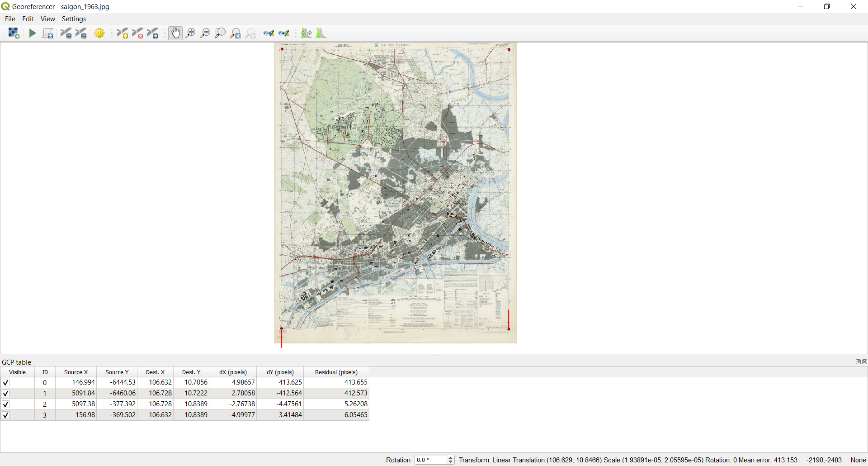The width and height of the screenshot is (868, 466).
Task: Select the Zoom Out magnifier tool
Action: point(205,33)
